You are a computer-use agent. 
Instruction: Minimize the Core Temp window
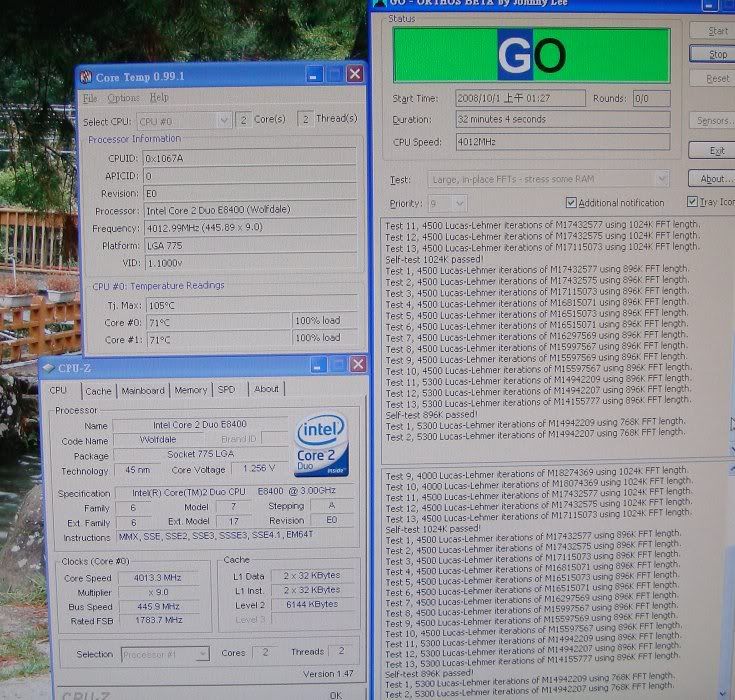click(x=315, y=74)
